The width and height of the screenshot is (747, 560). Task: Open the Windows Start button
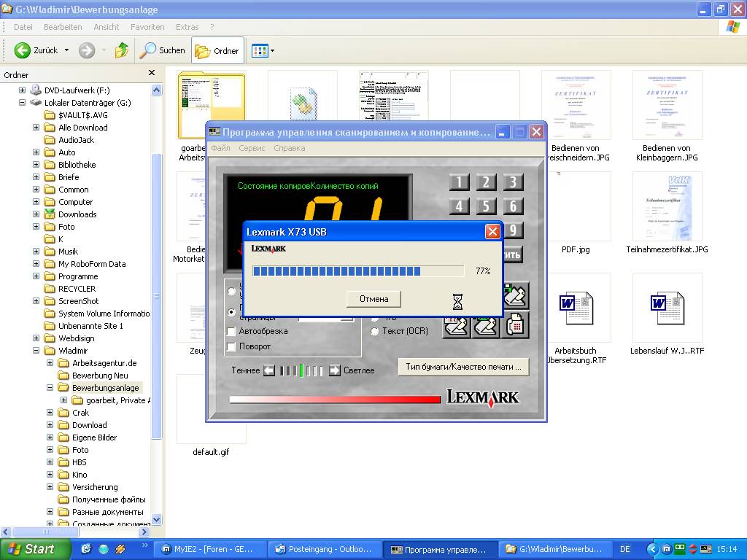coord(35,549)
